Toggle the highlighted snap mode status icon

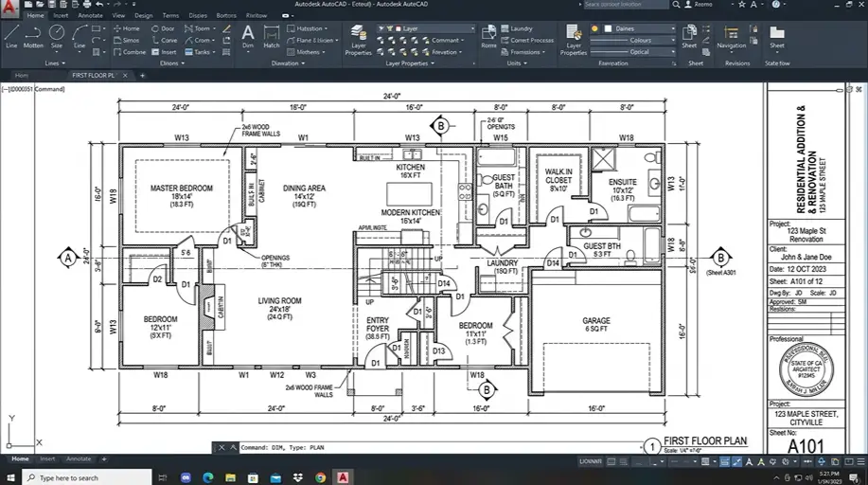[736, 461]
